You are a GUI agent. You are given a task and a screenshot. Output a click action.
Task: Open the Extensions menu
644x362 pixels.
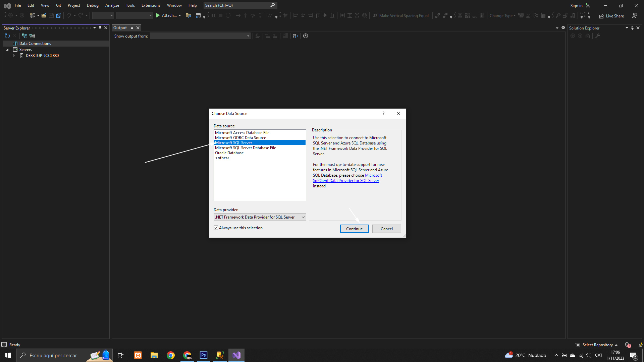tap(151, 5)
